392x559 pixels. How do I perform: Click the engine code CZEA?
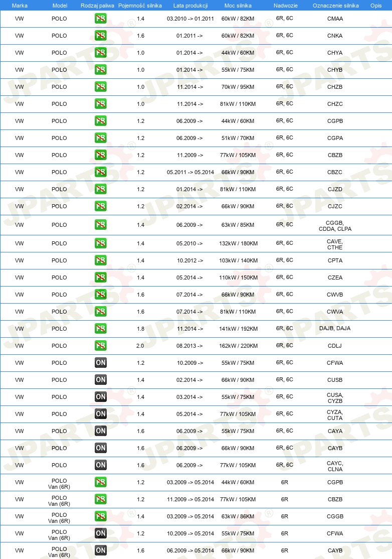335,277
